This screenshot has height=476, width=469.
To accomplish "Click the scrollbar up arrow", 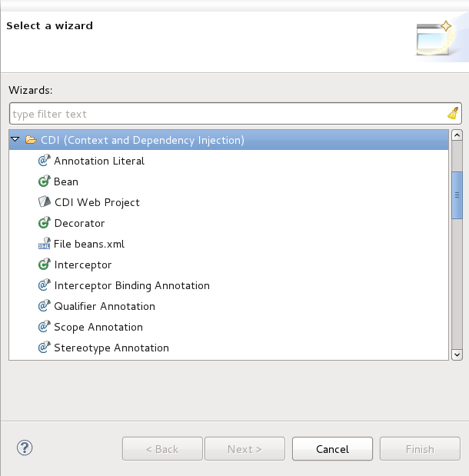I will [x=457, y=135].
